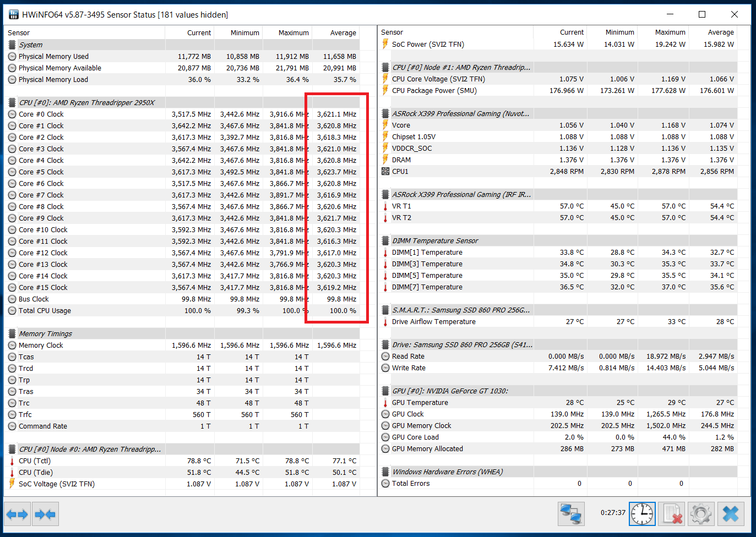Click the Read Rate sensor icon
756x537 pixels.
[385, 356]
